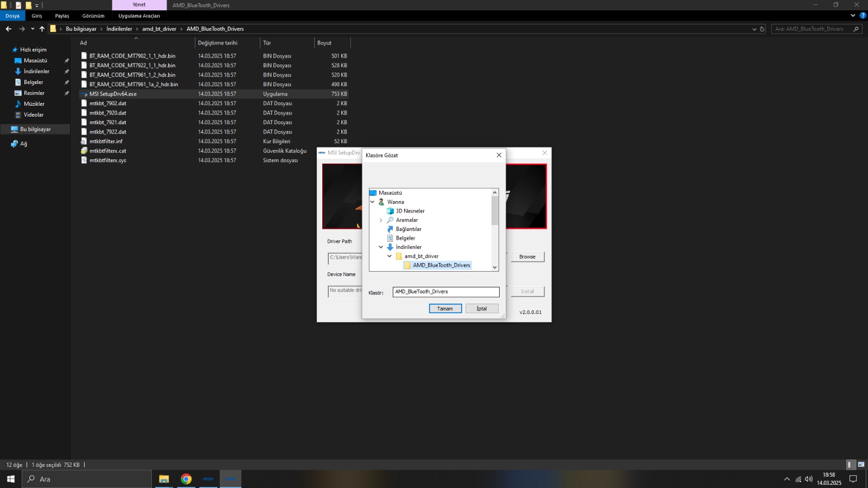This screenshot has width=868, height=488.
Task: Refresh the current folder view
Action: pyautogui.click(x=762, y=29)
